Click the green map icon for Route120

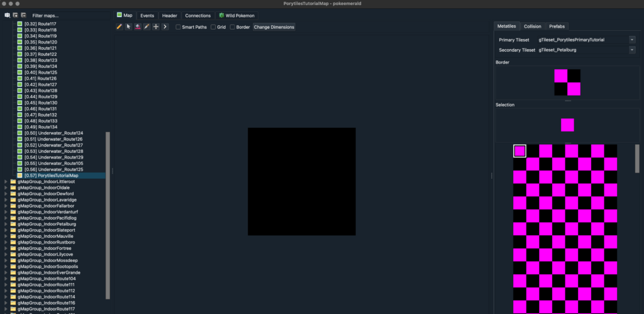[19, 42]
